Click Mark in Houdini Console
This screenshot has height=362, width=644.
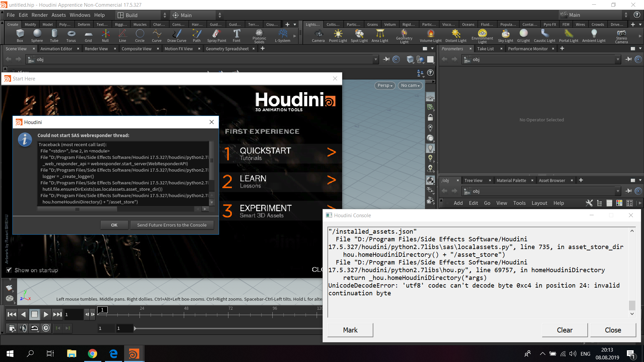coord(350,330)
